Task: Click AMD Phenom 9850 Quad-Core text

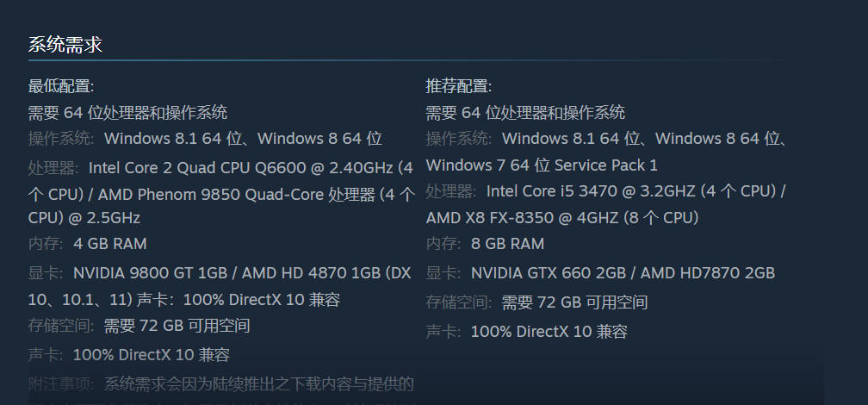Action: [201, 195]
